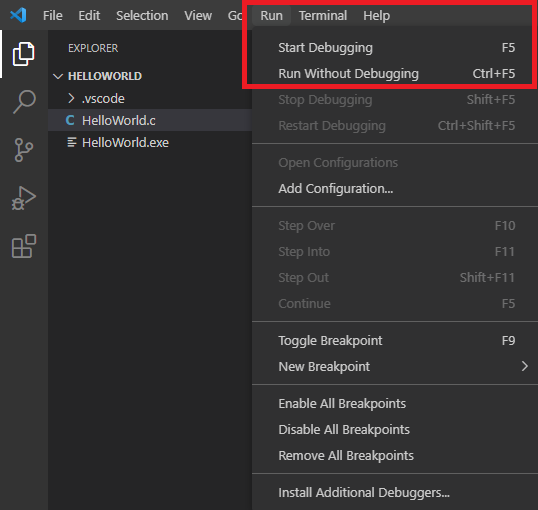Choose Toggle Breakpoint
Viewport: 538px width, 510px height.
396,340
